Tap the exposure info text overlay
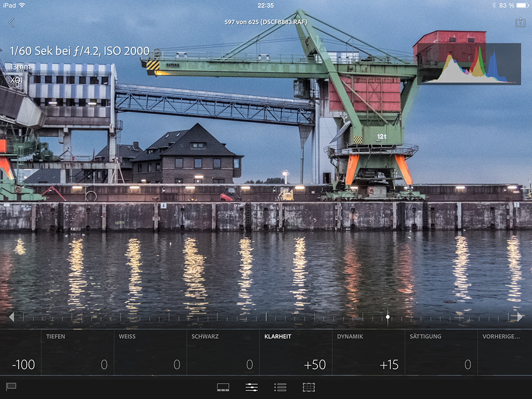The height and width of the screenshot is (399, 532). tap(79, 51)
